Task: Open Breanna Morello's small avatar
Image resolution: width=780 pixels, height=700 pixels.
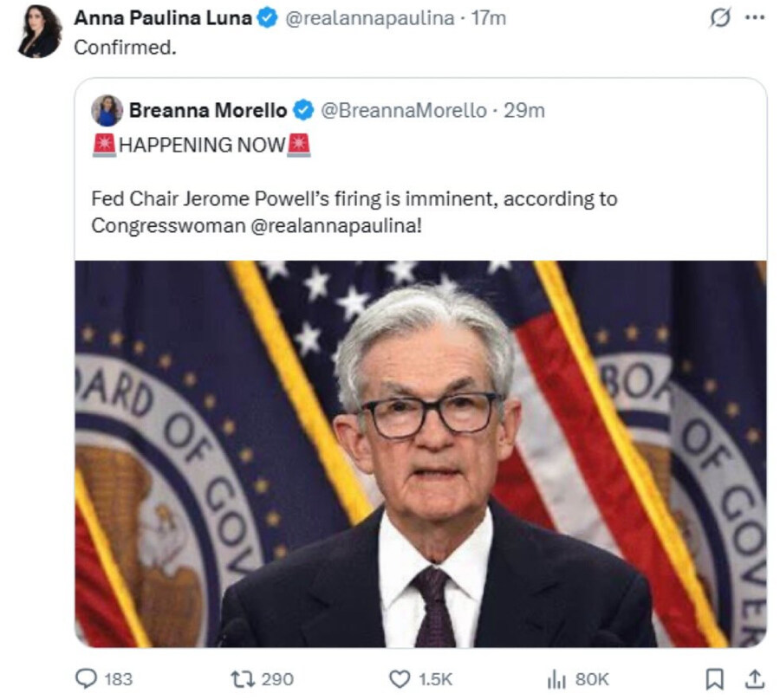Action: click(x=107, y=110)
